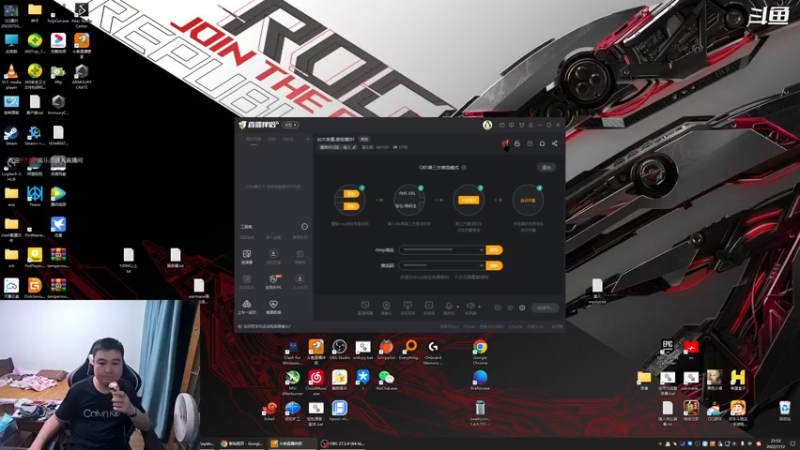Mute the microphone in bottom toolbar

point(448,307)
